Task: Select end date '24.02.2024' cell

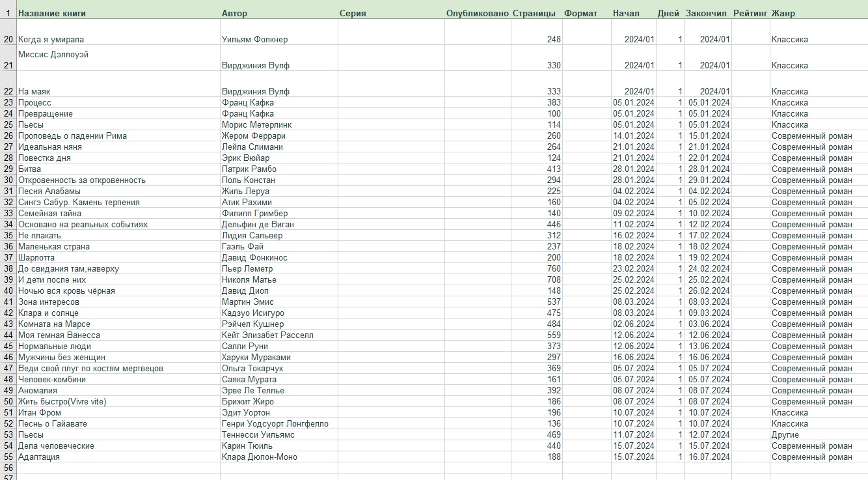Action: click(707, 268)
